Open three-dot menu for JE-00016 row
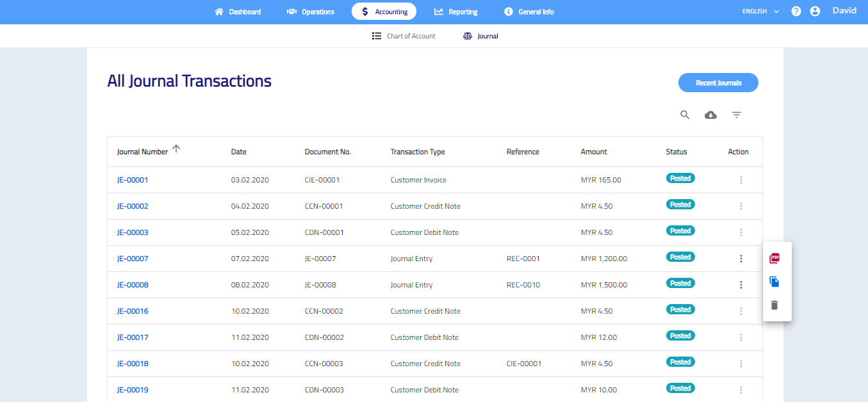This screenshot has height=402, width=868. [x=741, y=311]
